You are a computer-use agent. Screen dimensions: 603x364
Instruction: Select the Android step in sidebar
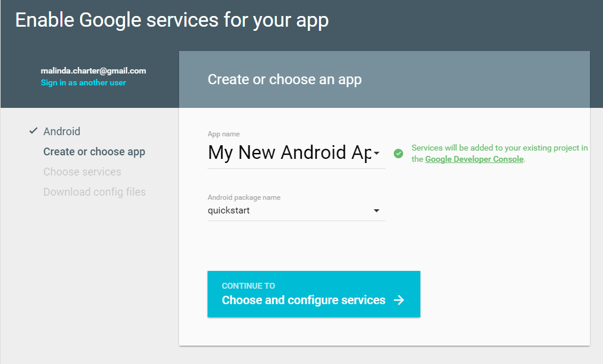62,132
